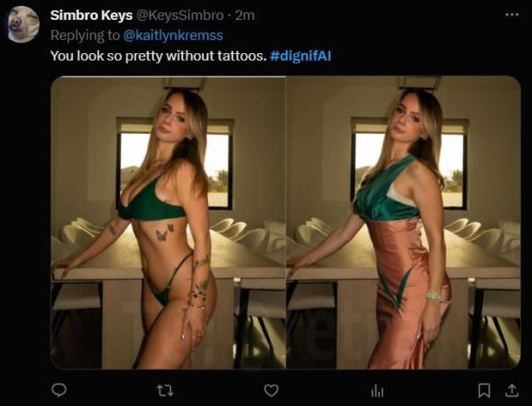Click the "Replying to" label
Viewport: 532px width, 406px height.
click(84, 35)
